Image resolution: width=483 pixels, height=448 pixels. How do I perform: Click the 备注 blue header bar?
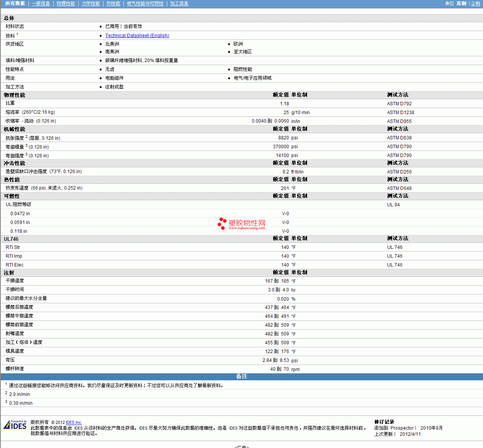tap(242, 376)
